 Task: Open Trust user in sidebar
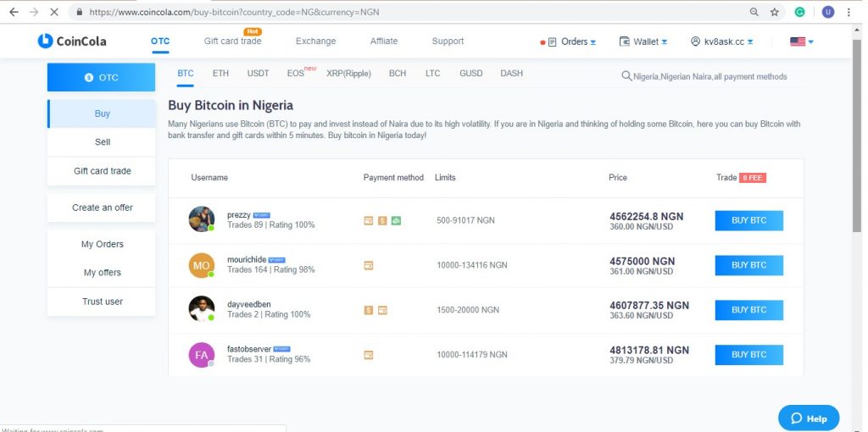tap(102, 302)
